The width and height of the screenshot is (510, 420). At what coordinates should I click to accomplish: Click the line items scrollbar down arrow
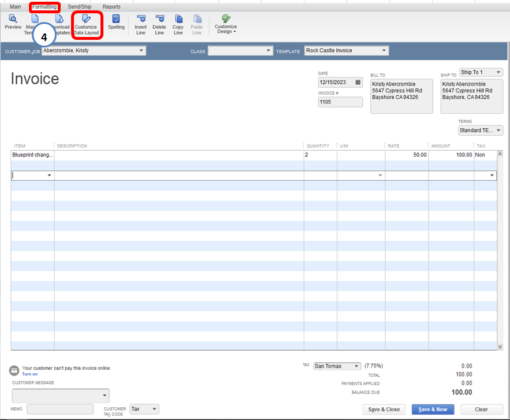[x=500, y=347]
